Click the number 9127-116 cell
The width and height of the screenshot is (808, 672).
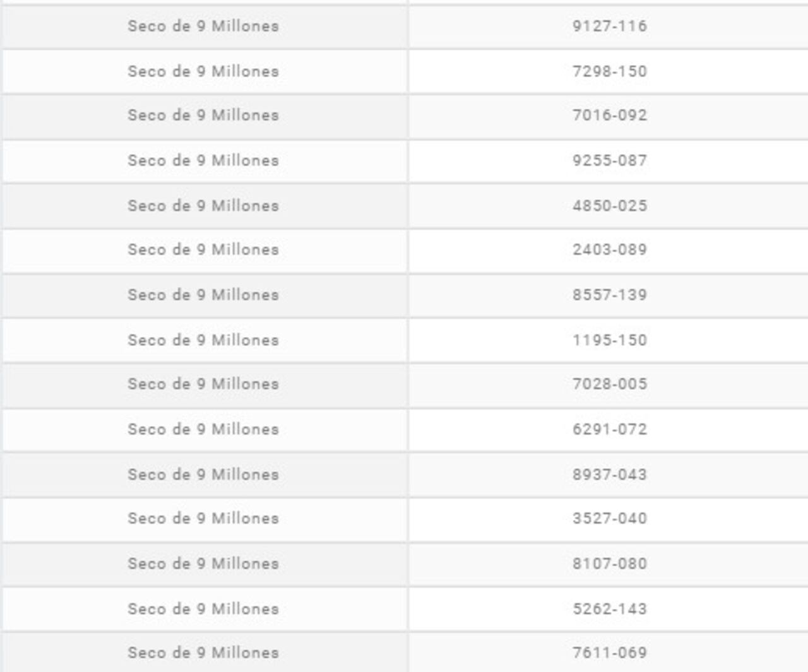(609, 27)
